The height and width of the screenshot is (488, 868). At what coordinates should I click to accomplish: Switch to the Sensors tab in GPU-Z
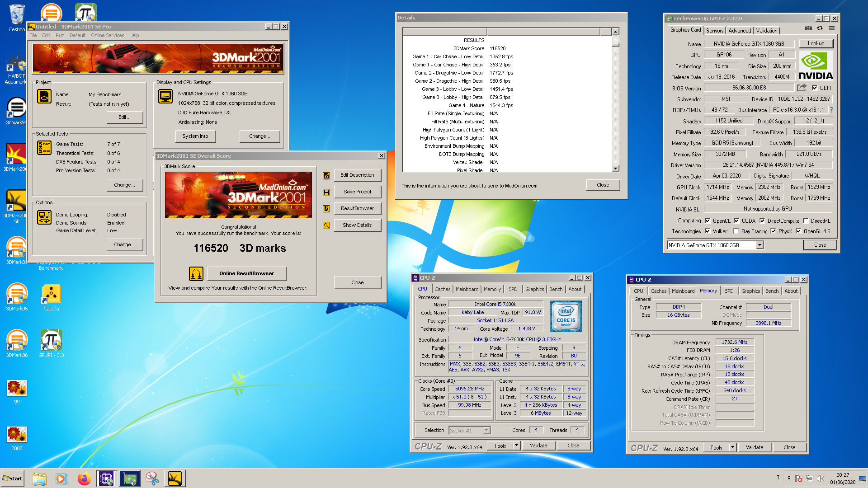pos(715,31)
